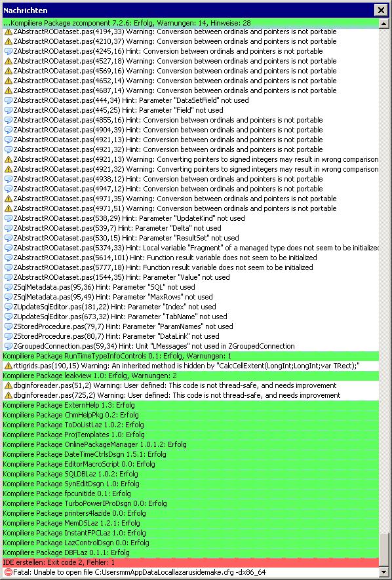Select Kompiliere Package SQLDBLaz 1.0.2 row
The width and height of the screenshot is (392, 580).
191,474
